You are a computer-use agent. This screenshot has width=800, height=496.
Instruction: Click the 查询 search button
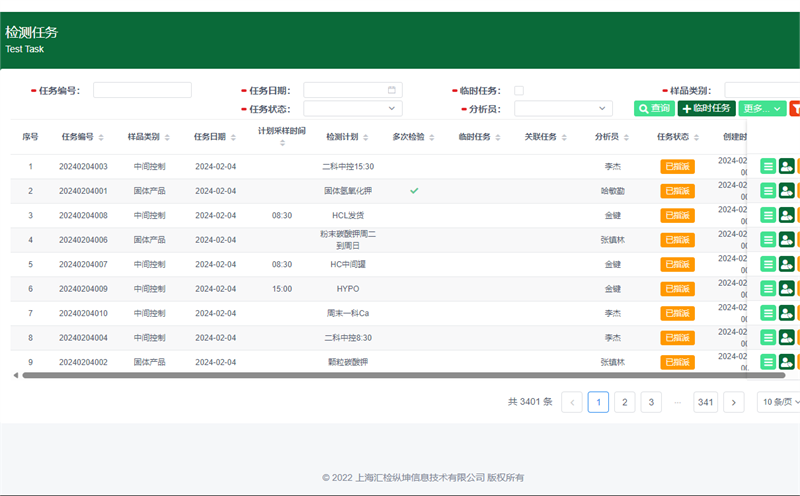point(654,108)
